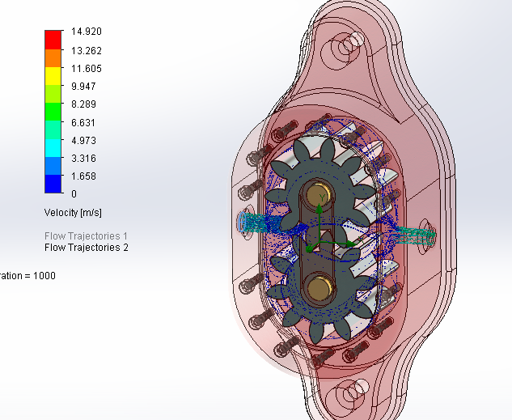512x420 pixels.
Task: Click the yellow band in the legend
Action: (x=53, y=77)
